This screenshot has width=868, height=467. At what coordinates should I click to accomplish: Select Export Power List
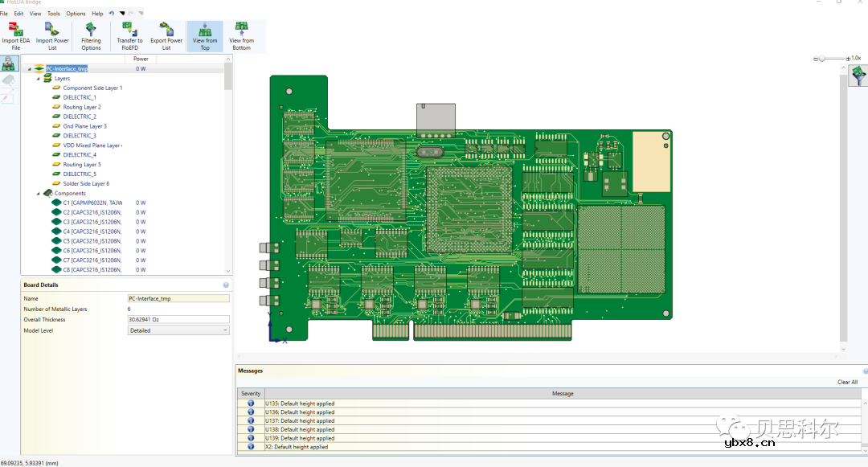[x=166, y=35]
